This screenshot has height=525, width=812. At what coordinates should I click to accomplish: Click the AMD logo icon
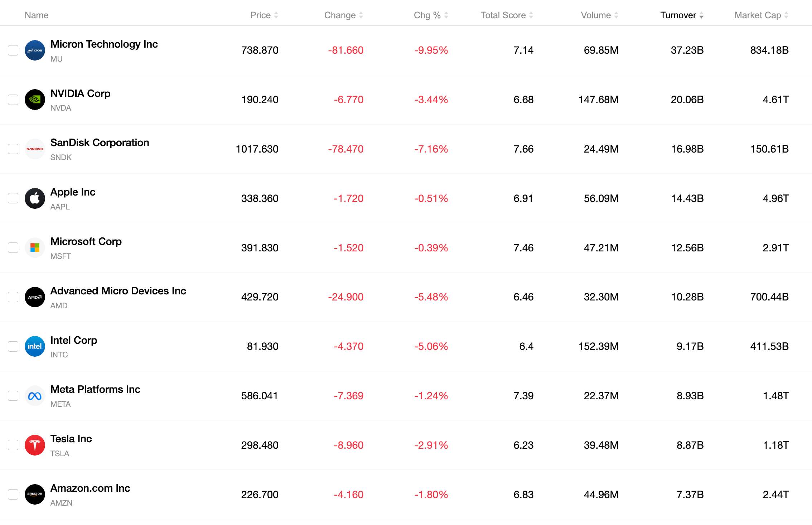35,297
